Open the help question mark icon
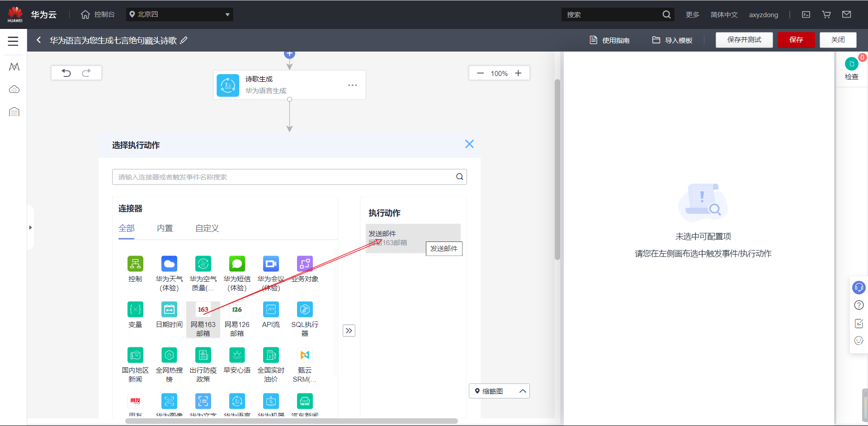The width and height of the screenshot is (868, 426). [x=859, y=305]
